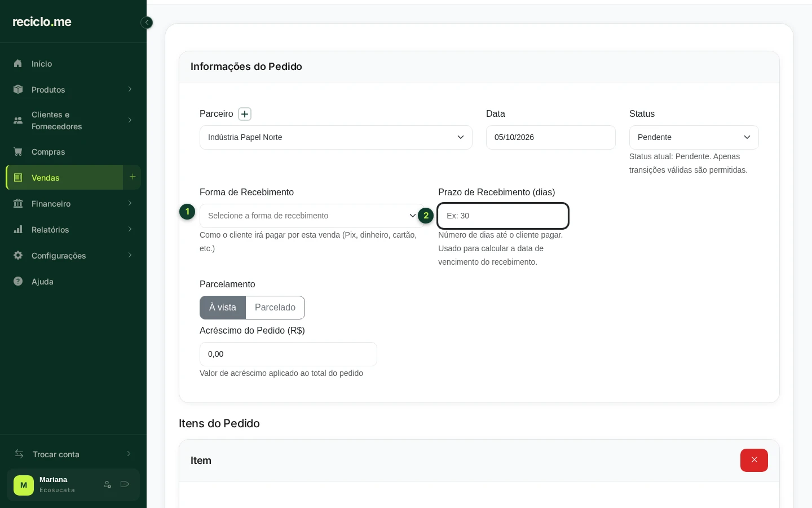Screen dimensions: 812x508
Task: Open the Parceiro dropdown
Action: point(336,137)
